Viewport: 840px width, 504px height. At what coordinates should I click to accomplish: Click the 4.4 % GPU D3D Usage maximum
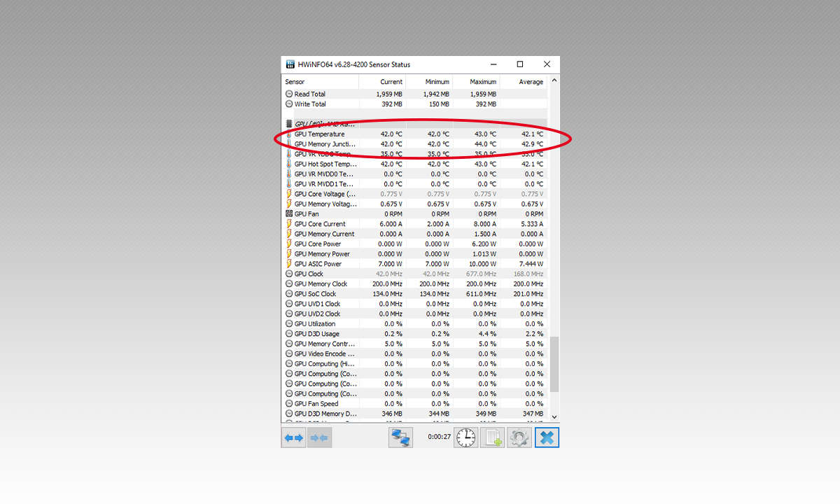tap(488, 334)
